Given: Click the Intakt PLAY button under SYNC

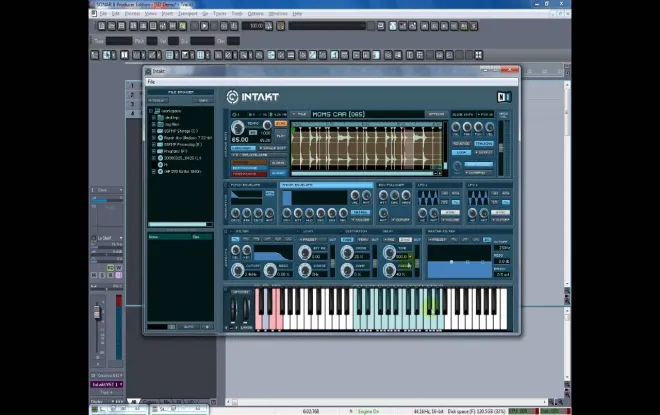Looking at the screenshot, I should (x=280, y=136).
